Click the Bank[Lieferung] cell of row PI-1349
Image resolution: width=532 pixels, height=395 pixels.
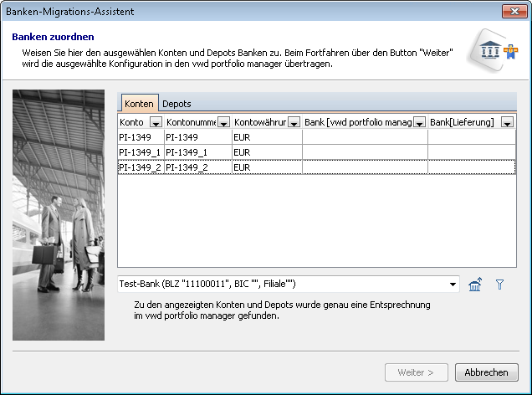[x=470, y=137]
